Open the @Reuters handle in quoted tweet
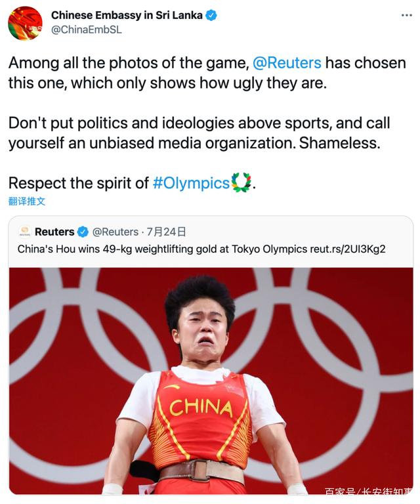This screenshot has width=420, height=504. pos(115,232)
